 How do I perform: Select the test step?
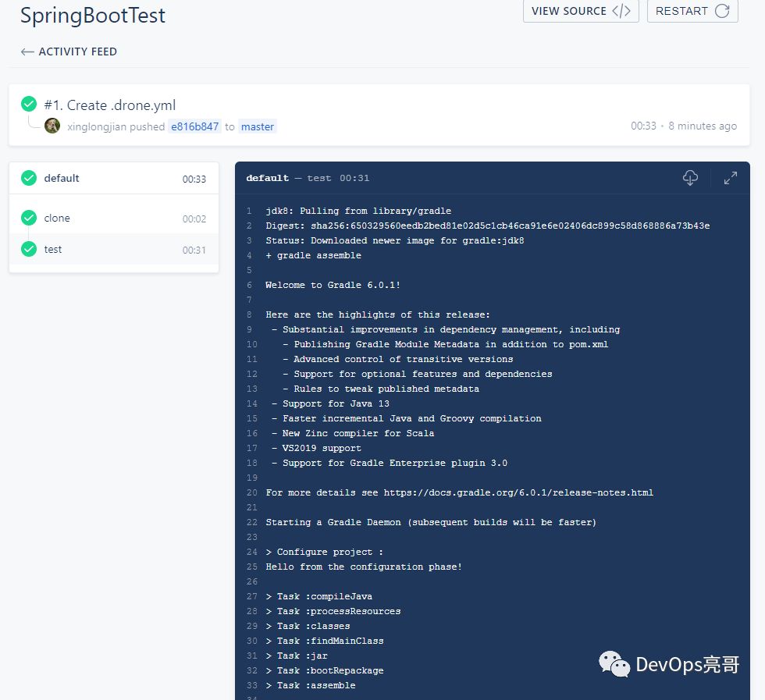click(53, 250)
